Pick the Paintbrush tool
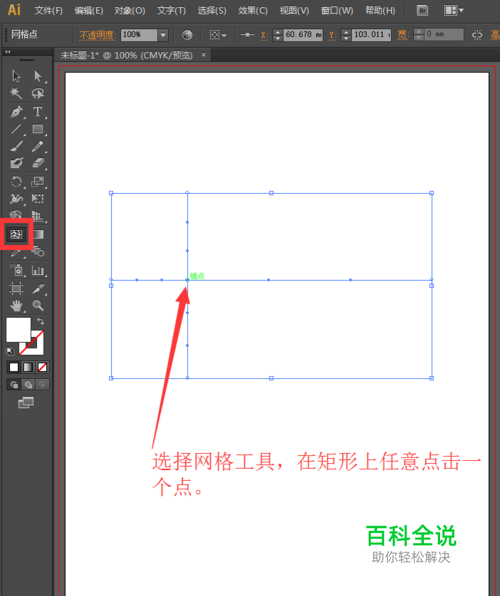The width and height of the screenshot is (500, 596). (x=16, y=146)
